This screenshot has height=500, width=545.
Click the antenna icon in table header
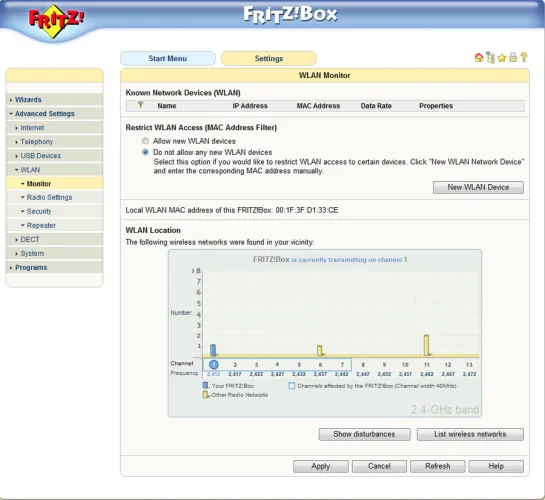[x=140, y=105]
